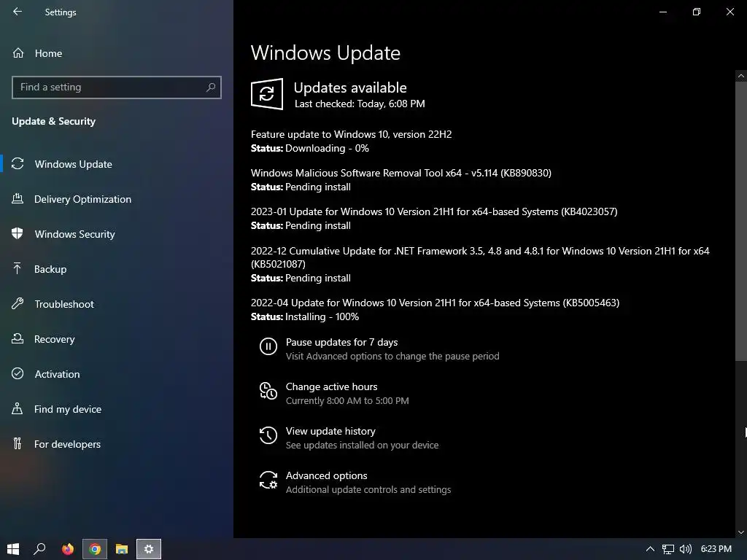The width and height of the screenshot is (747, 560).
Task: Switch to Chrome in the taskbar
Action: tap(95, 549)
